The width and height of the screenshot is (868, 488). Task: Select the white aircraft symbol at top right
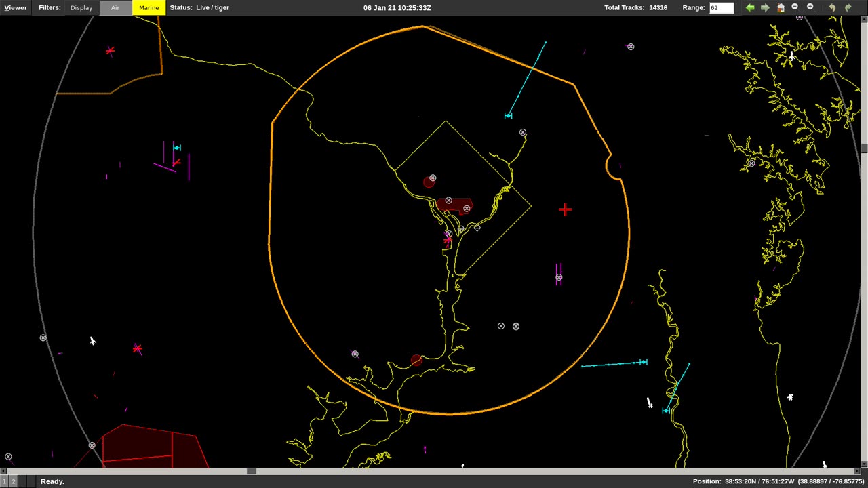coord(791,57)
